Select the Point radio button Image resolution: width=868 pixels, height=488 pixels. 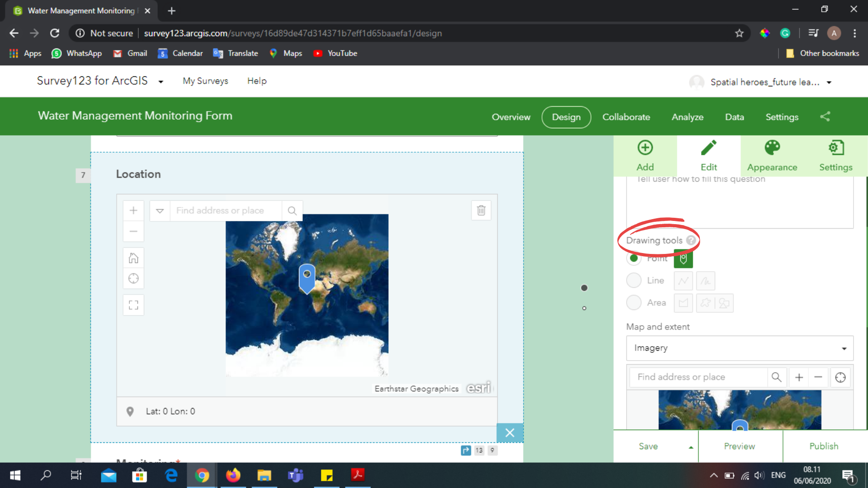[634, 258]
